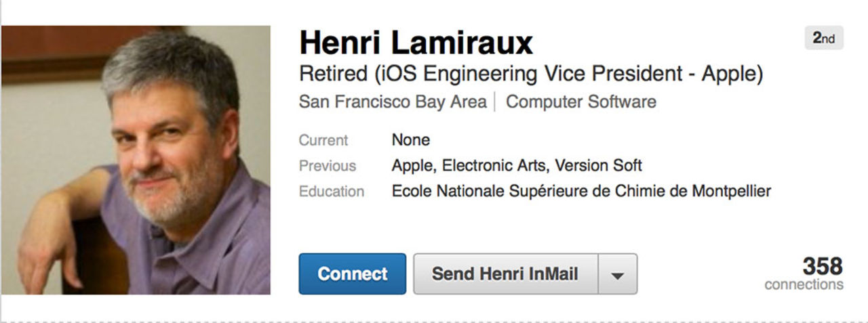Viewport: 868px width, 323px height.
Task: Click the San Francisco Bay Area location
Action: 393,102
